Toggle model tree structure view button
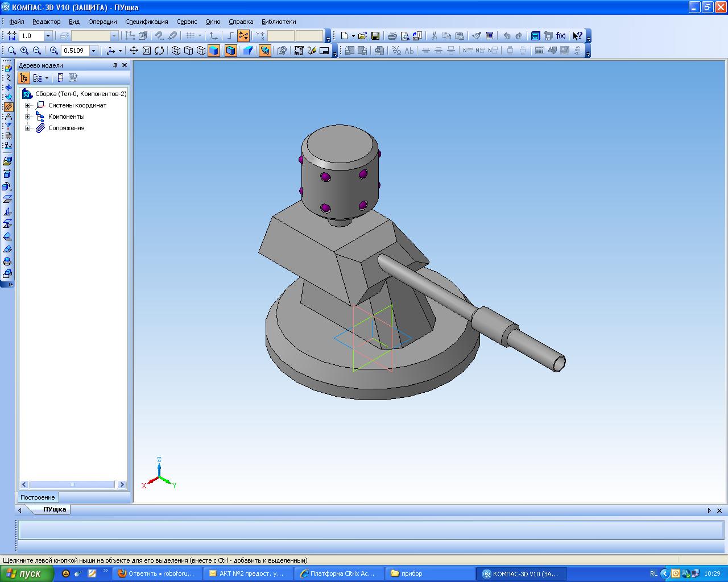Viewport: 728px width, 582px height. point(24,78)
